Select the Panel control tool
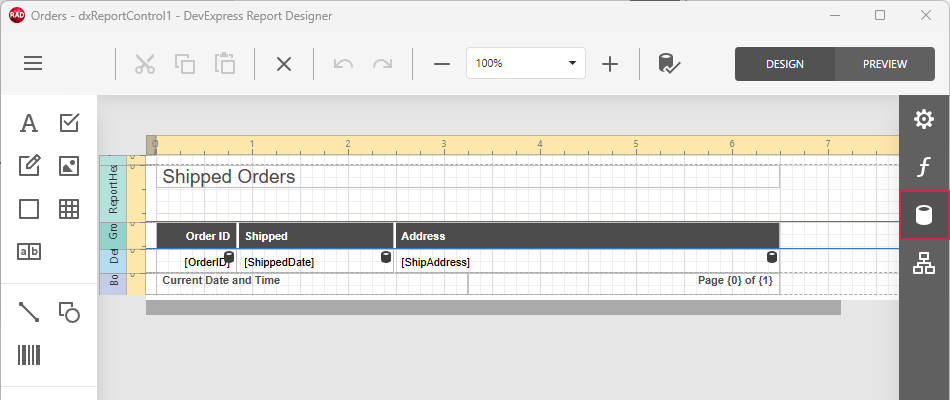Image resolution: width=950 pixels, height=400 pixels. pyautogui.click(x=29, y=209)
